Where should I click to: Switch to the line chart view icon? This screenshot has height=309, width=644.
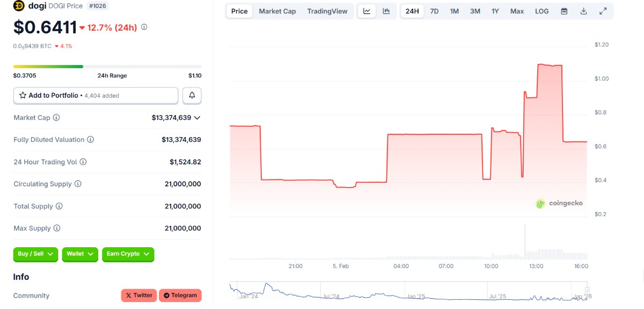(367, 11)
